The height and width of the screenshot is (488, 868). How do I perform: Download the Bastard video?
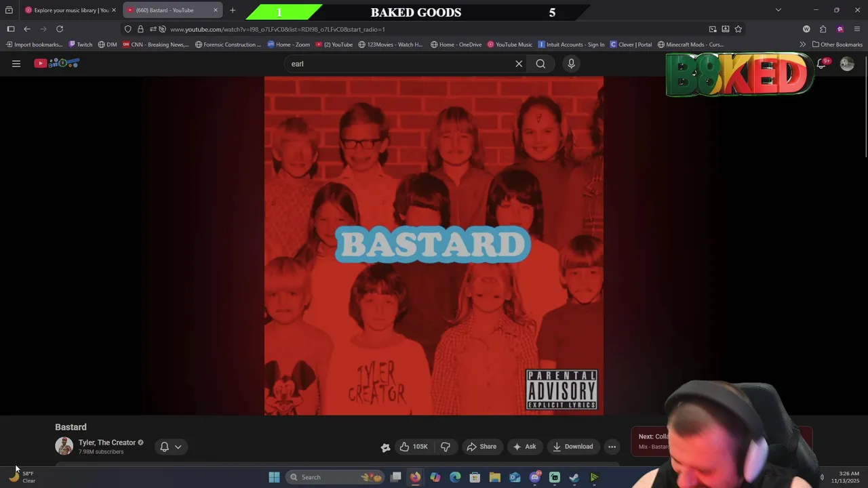point(573,447)
